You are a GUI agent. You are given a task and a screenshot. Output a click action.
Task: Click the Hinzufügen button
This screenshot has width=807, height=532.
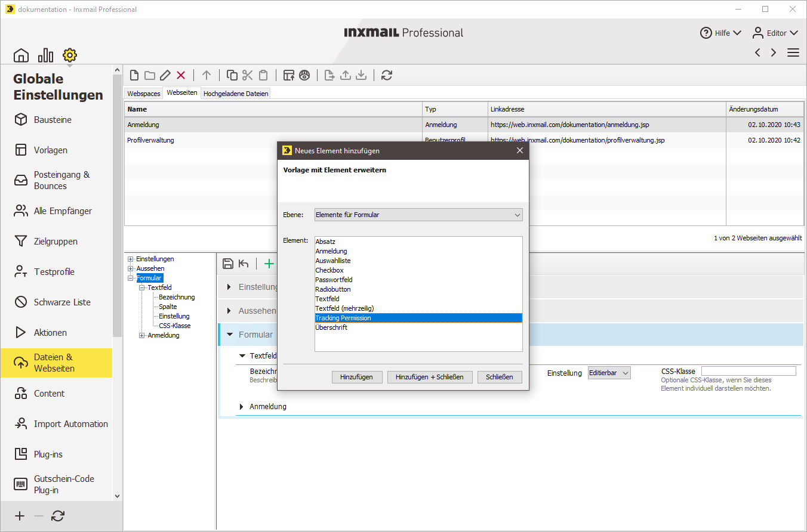[357, 377]
